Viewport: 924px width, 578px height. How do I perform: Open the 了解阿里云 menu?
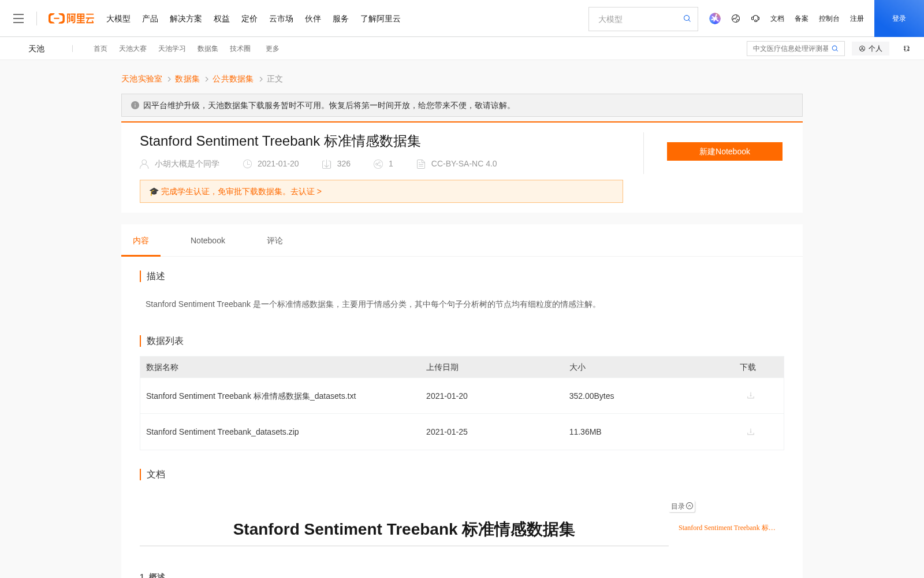tap(381, 18)
